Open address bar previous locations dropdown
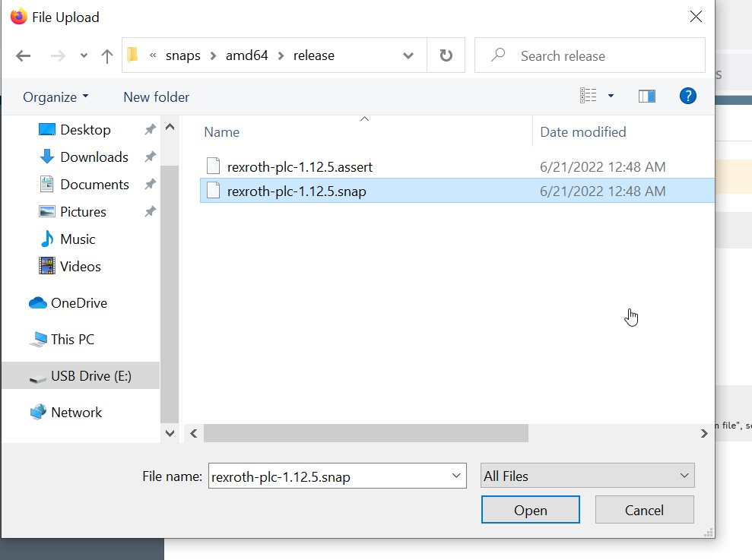The image size is (752, 560). [x=408, y=55]
